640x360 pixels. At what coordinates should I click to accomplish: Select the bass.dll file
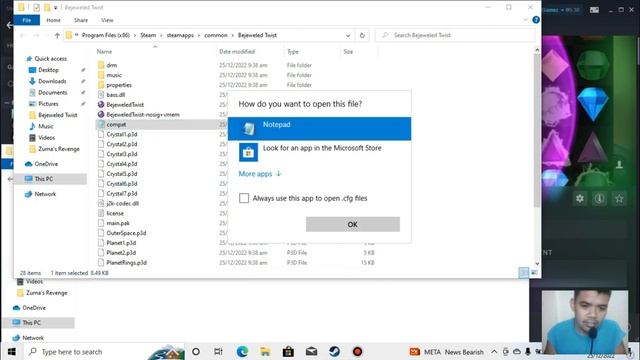[x=116, y=95]
